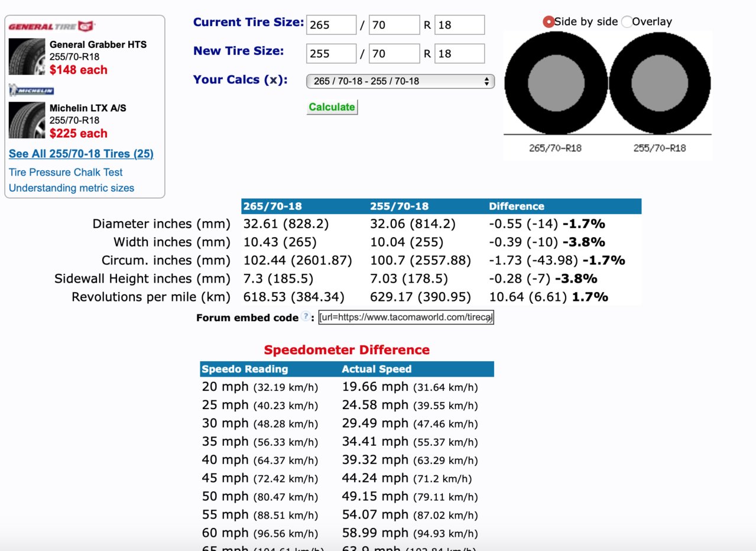Click the 40 mph speedo reading row
756x551 pixels.
260,460
